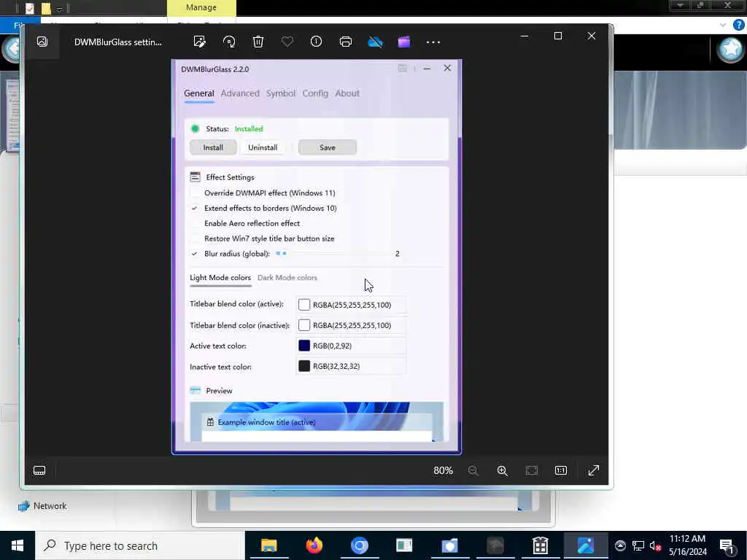Click the Install button
Image resolution: width=747 pixels, height=560 pixels.
click(213, 147)
